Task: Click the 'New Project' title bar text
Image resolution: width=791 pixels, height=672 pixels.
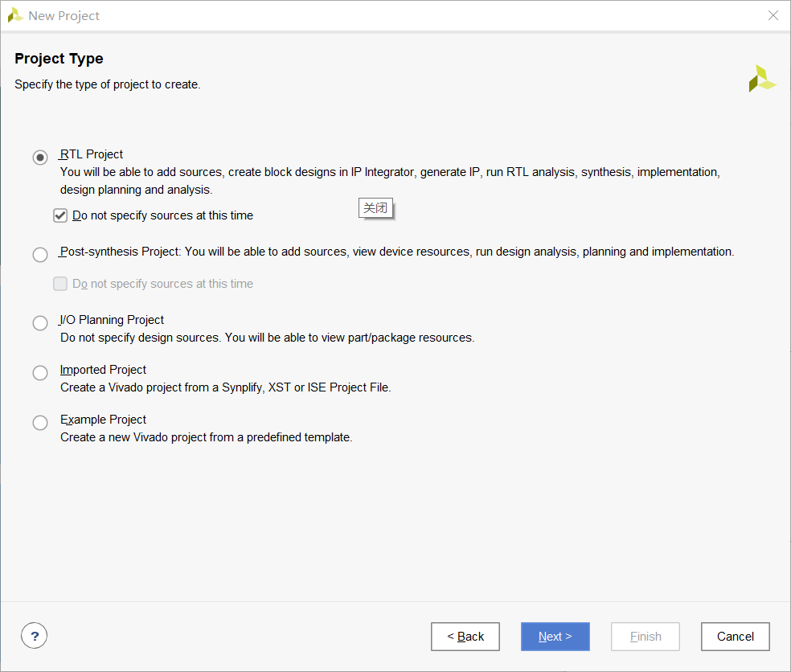Action: (64, 15)
